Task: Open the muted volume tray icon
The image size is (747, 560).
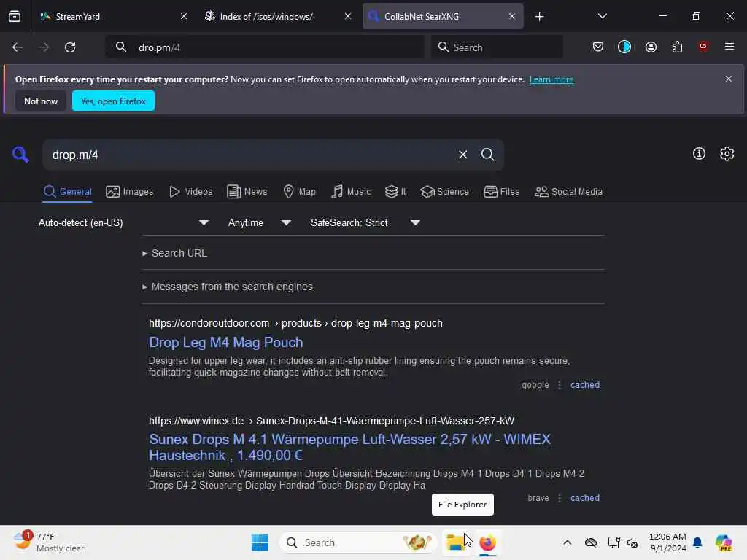Action: 632,542
